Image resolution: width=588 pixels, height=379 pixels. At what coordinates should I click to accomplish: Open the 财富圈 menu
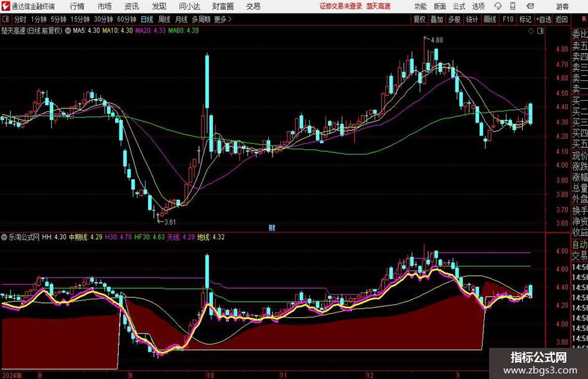(223, 6)
